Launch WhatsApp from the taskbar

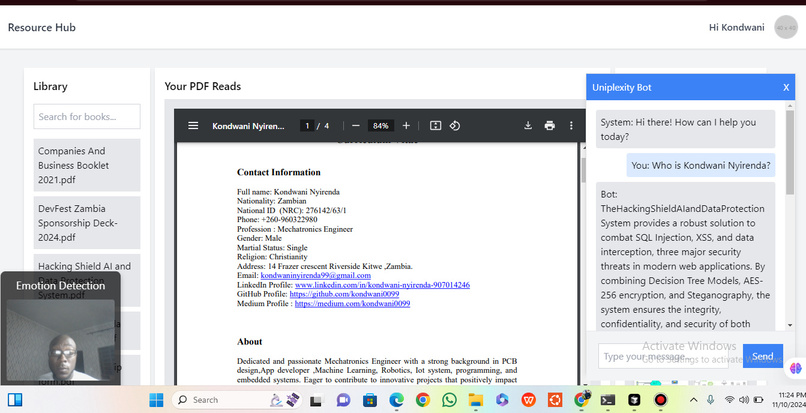click(449, 400)
